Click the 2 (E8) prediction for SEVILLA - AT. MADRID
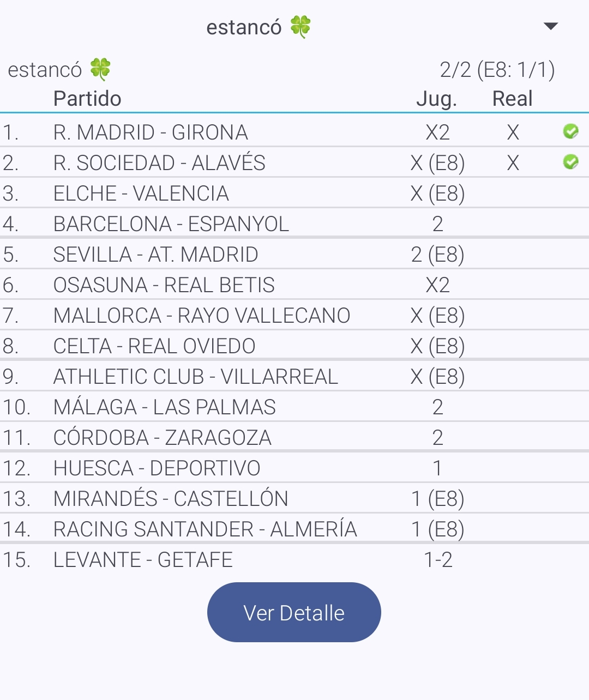 437,254
